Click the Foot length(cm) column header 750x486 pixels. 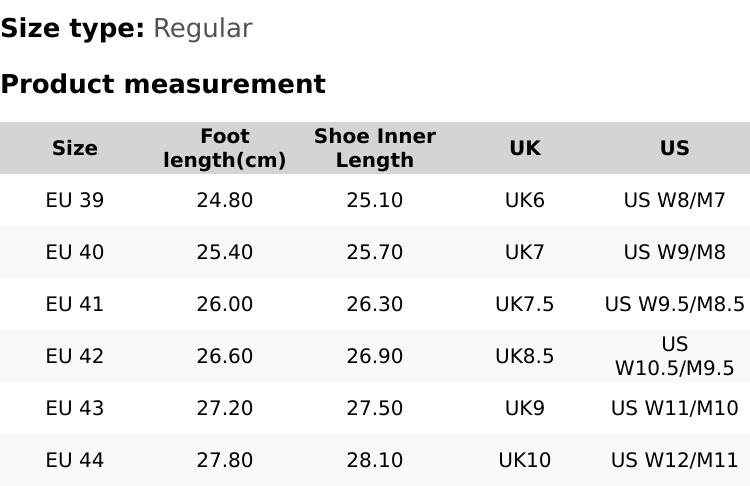225,148
